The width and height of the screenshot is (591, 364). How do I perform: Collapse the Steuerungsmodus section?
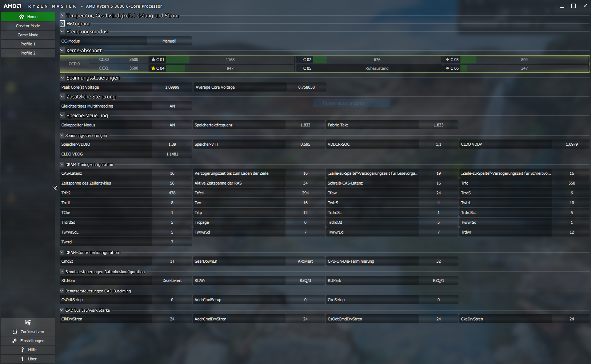(62, 32)
